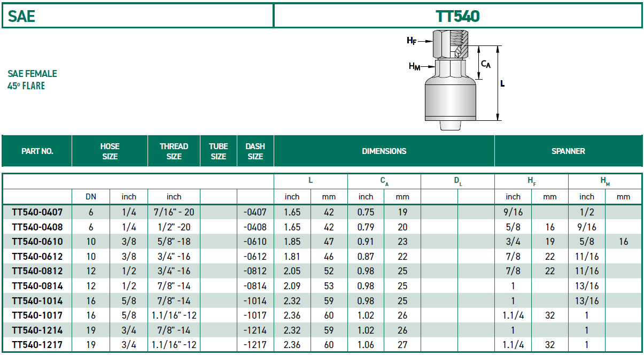This screenshot has height=355, width=644.
Task: Click the DL dimension sub-header
Action: 457,181
